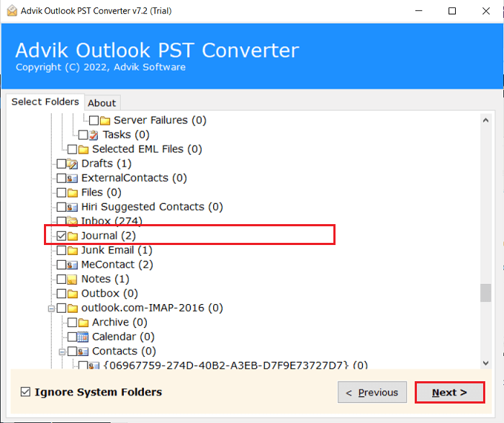The image size is (504, 423).
Task: Click the vertical scrollbar thumb
Action: 486,293
